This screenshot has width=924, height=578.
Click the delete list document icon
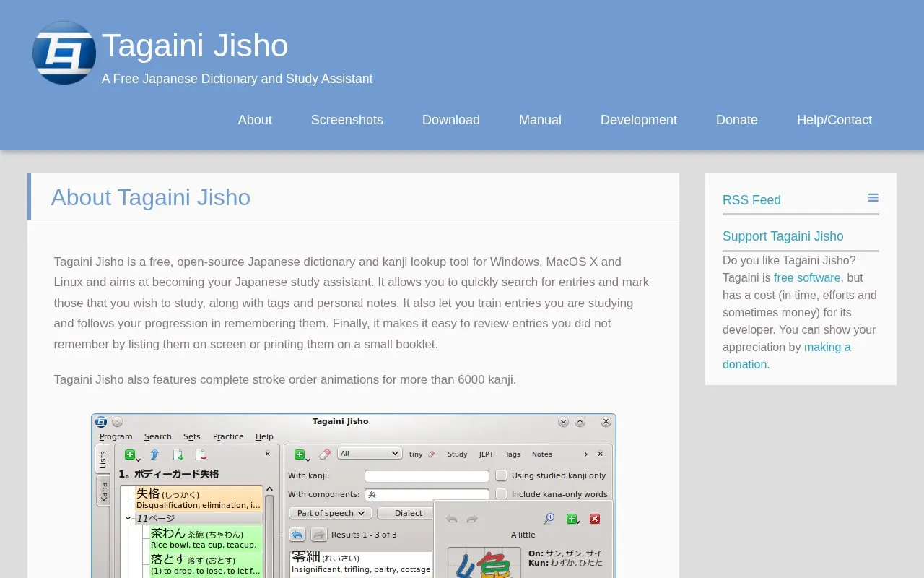click(x=201, y=454)
